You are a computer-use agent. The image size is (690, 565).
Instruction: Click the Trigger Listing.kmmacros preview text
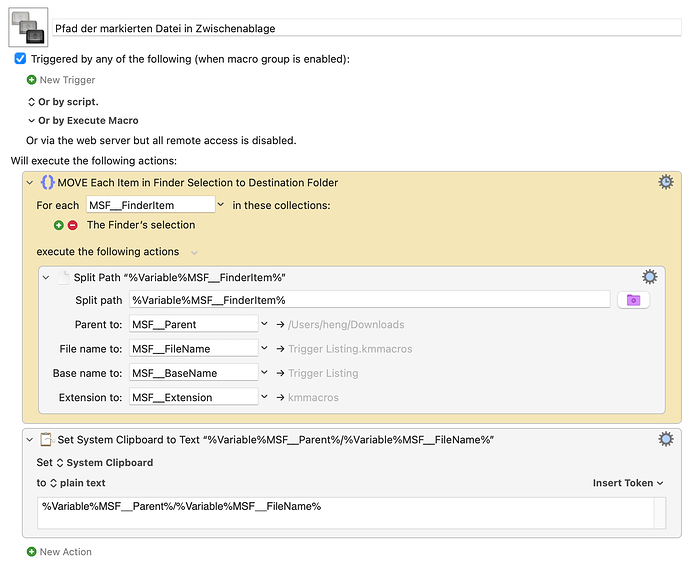(x=350, y=349)
